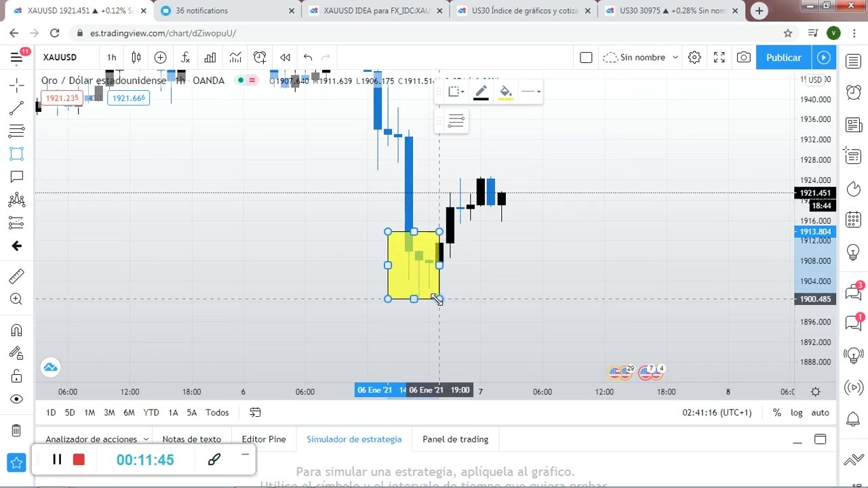This screenshot has height=488, width=868.
Task: Open chart settings gear in top toolbar
Action: pos(694,58)
